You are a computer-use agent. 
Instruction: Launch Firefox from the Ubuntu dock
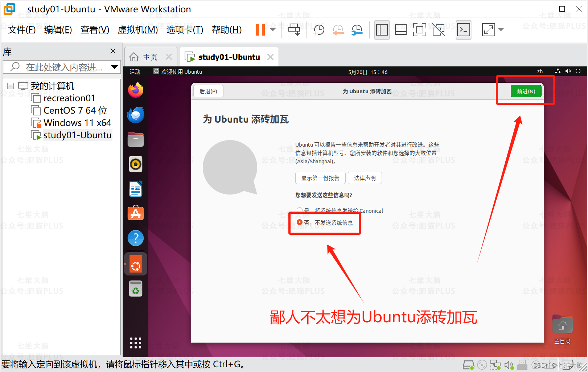coord(136,90)
